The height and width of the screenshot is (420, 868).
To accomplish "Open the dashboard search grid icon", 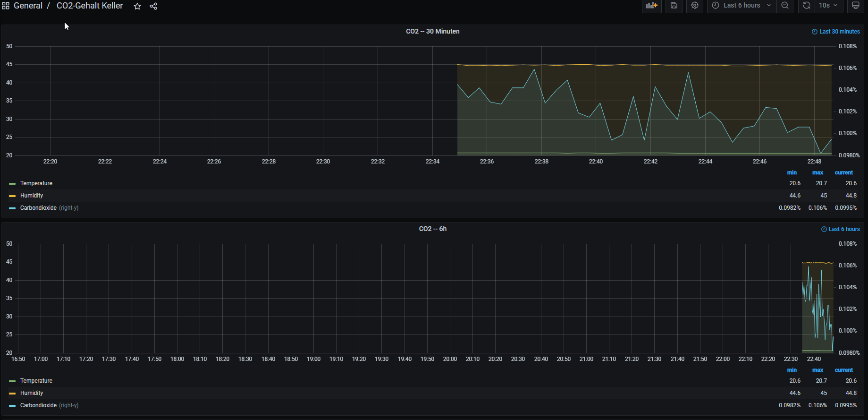I will (x=6, y=6).
